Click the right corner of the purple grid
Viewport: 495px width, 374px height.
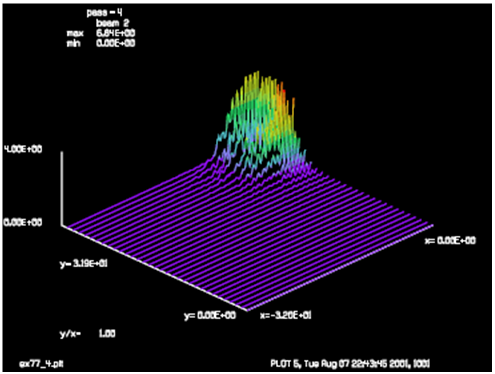[432, 226]
